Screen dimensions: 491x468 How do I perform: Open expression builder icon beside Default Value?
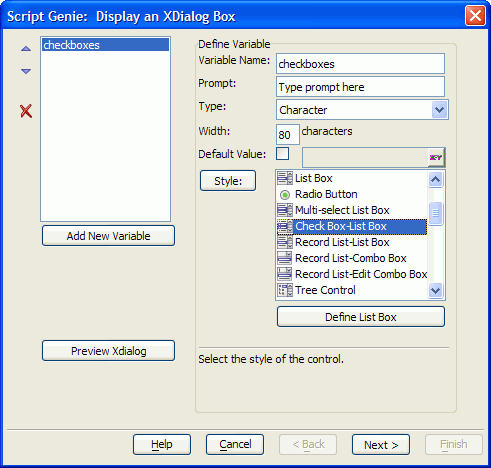click(436, 157)
